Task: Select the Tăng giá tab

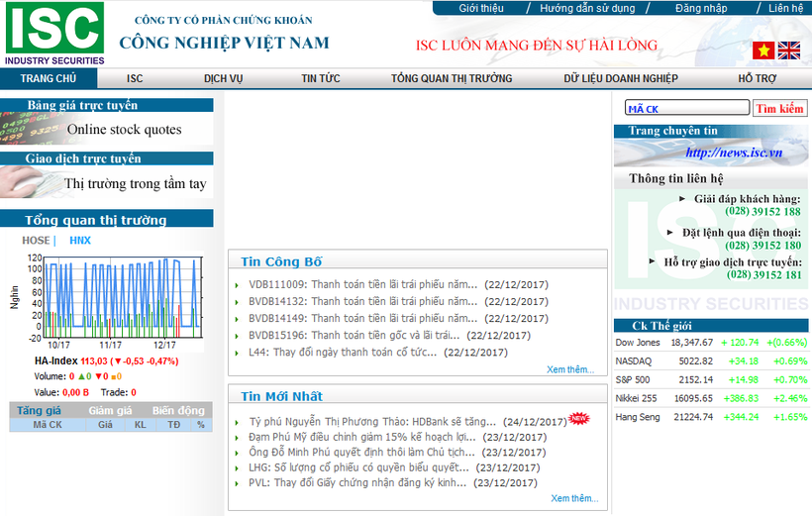Action: click(40, 410)
